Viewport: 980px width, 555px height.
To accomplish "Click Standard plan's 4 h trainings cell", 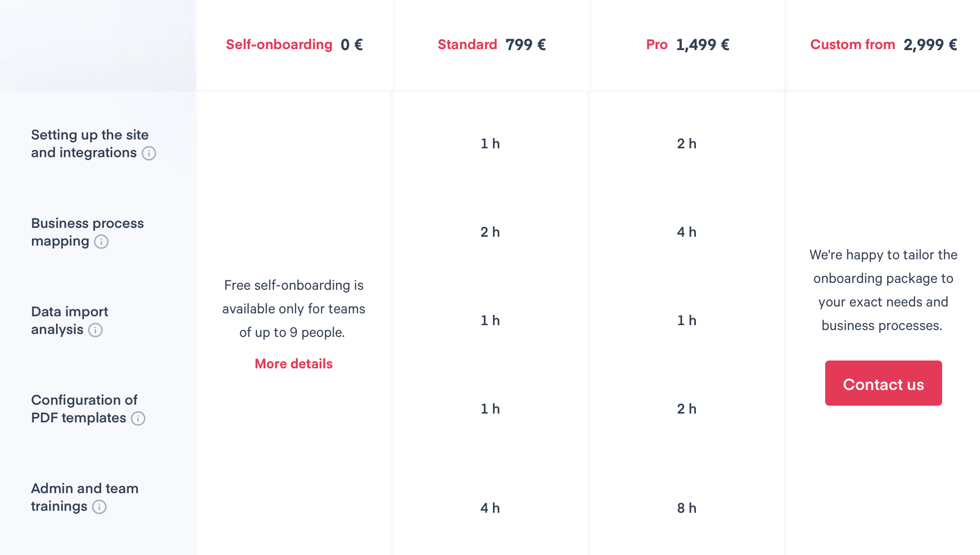I will tap(490, 508).
